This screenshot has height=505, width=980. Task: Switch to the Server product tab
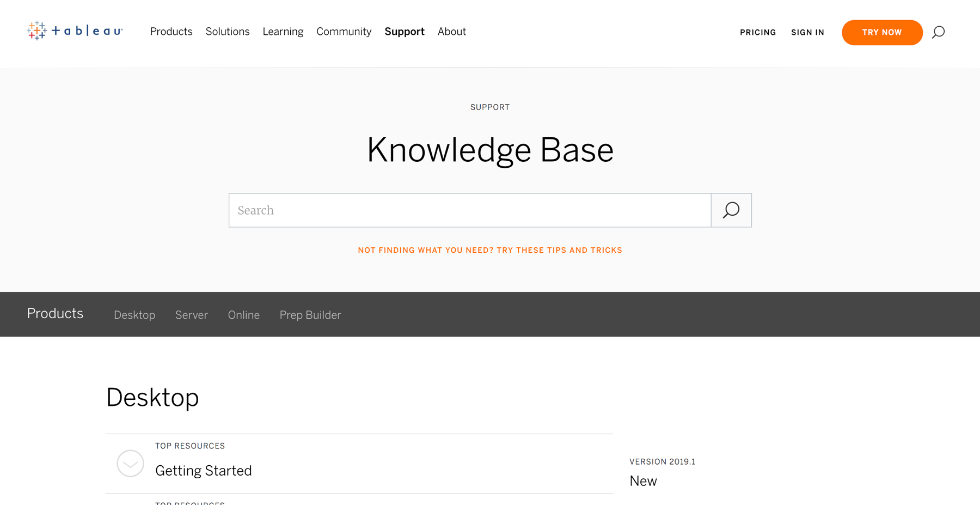click(191, 315)
